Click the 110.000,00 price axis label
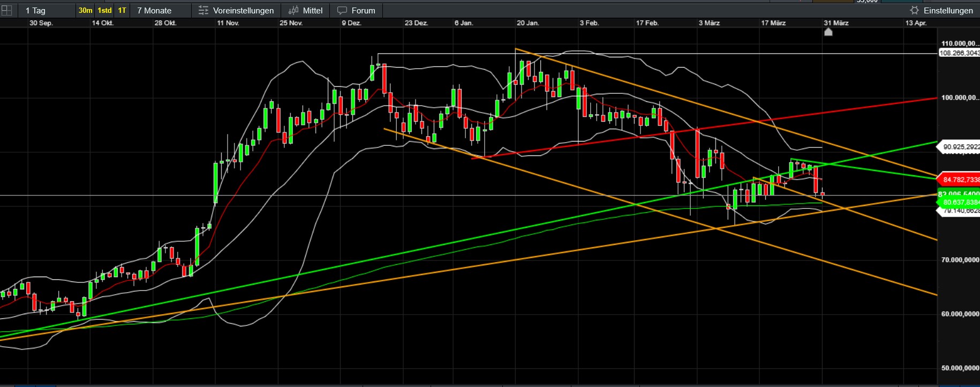The image size is (980, 387). (x=960, y=43)
